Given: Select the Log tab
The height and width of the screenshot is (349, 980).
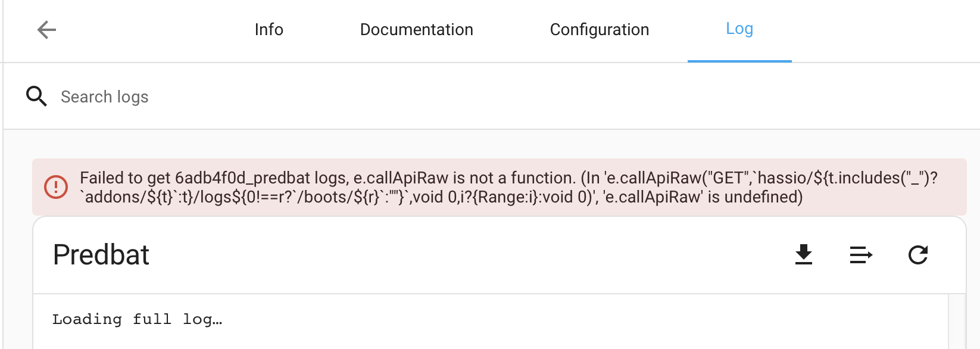Looking at the screenshot, I should pyautogui.click(x=739, y=29).
